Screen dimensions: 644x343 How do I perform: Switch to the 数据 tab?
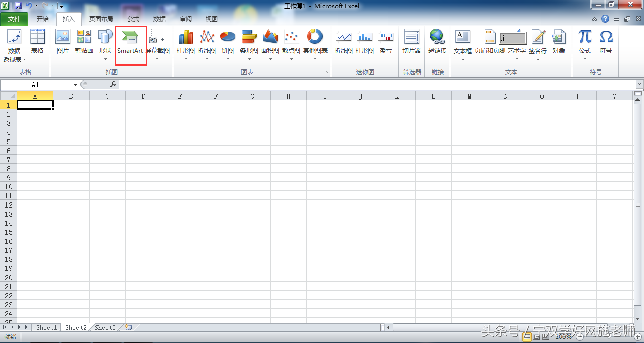[159, 19]
